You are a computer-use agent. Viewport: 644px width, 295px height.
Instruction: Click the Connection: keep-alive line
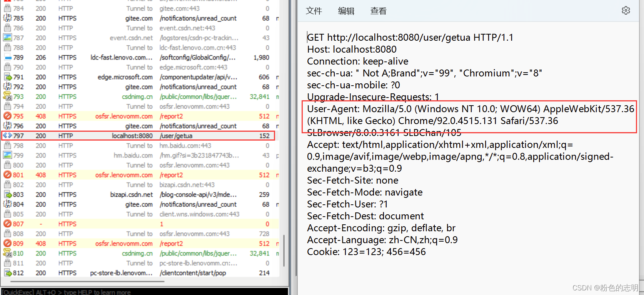point(358,61)
